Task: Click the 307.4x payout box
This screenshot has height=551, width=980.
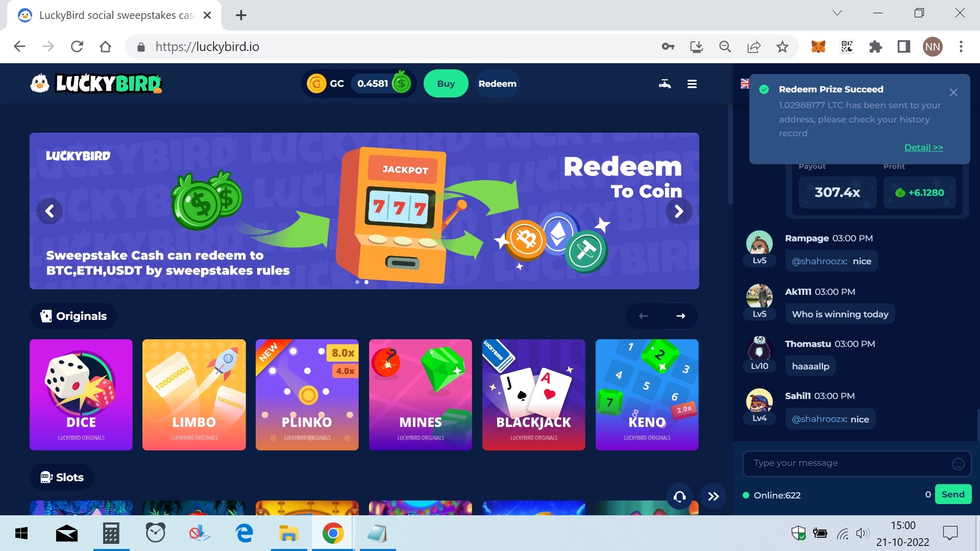Action: pos(838,192)
